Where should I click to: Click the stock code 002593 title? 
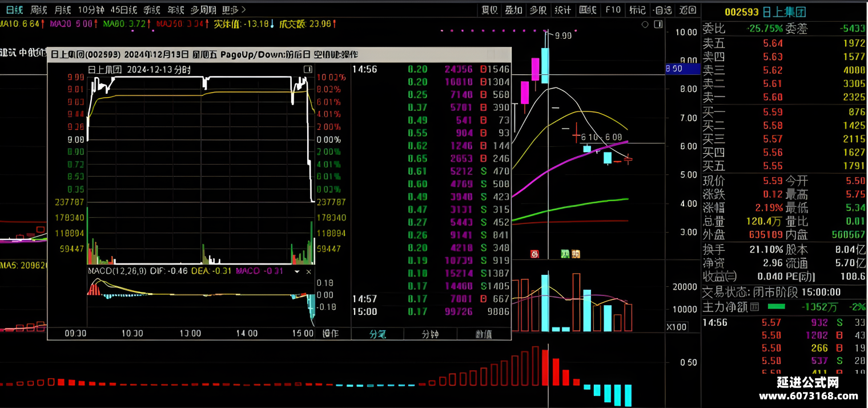pyautogui.click(x=741, y=11)
